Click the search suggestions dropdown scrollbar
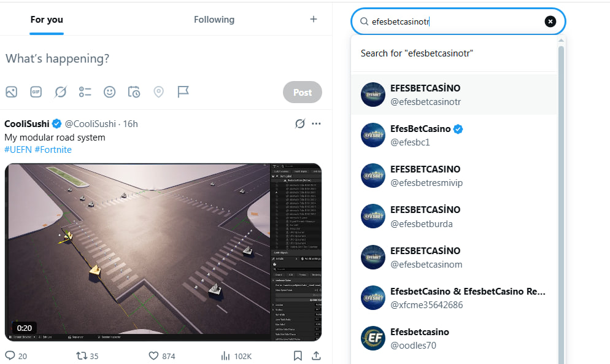The image size is (610, 364). click(x=561, y=203)
